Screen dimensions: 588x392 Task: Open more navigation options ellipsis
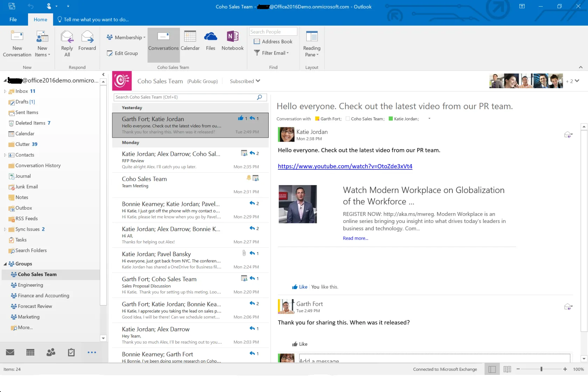(92, 352)
